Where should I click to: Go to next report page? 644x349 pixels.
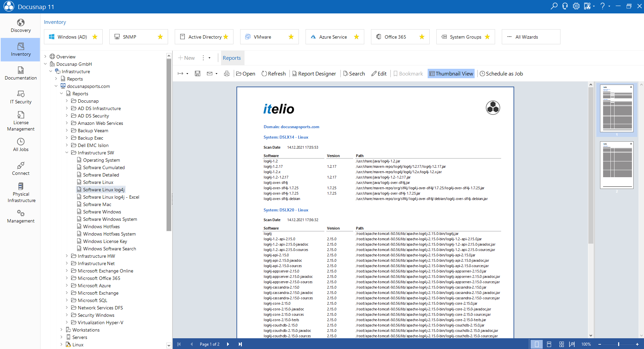click(228, 344)
